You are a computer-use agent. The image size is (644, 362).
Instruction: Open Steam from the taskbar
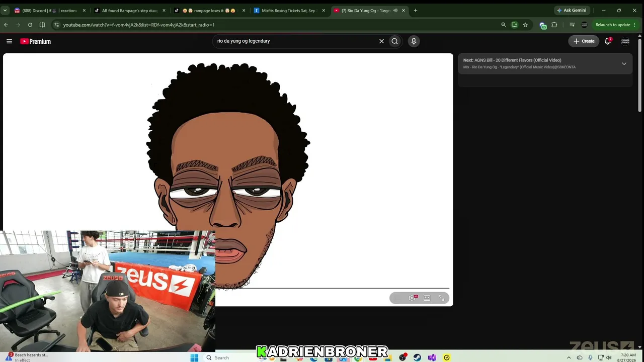coord(417,357)
